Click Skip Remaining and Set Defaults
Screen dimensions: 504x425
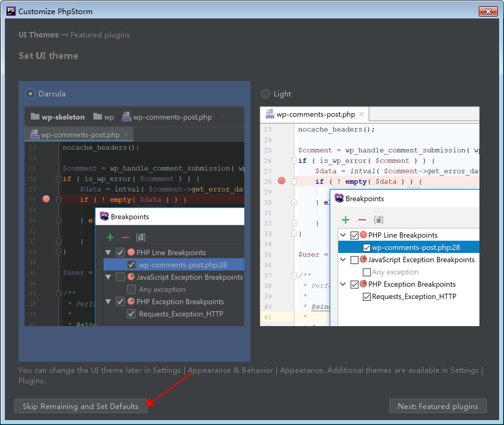80,406
